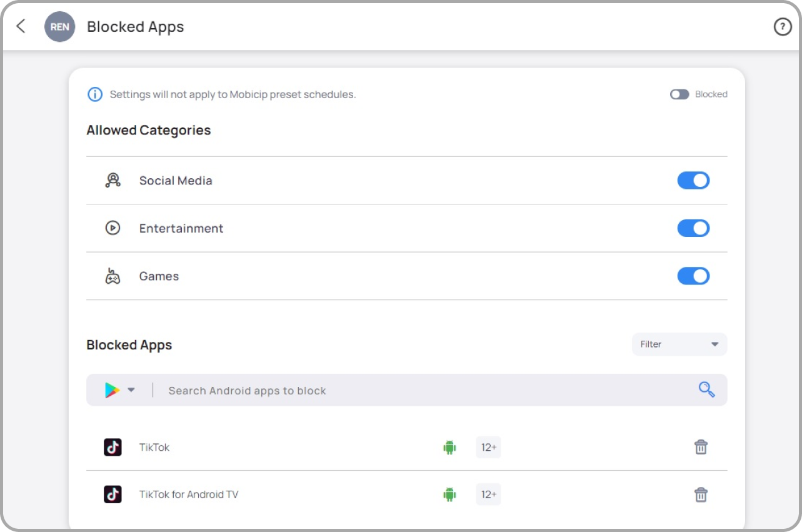
Task: Toggle the Blocked switch
Action: pos(679,94)
